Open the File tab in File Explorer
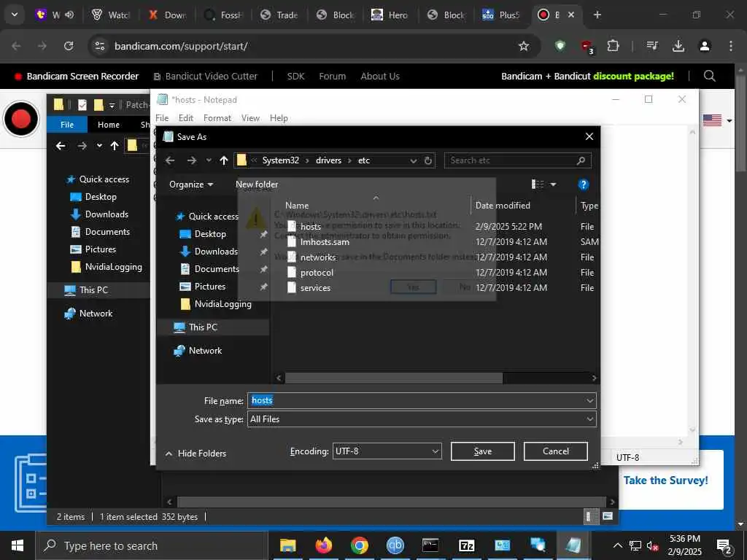 (67, 125)
